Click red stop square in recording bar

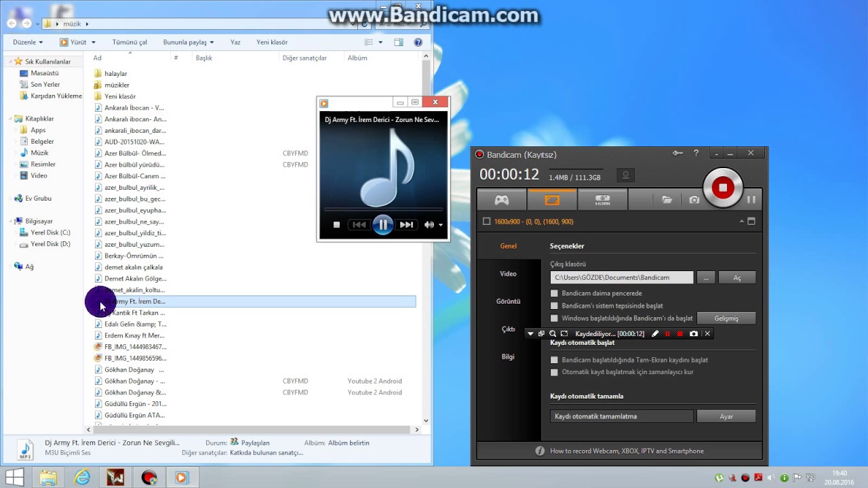680,333
